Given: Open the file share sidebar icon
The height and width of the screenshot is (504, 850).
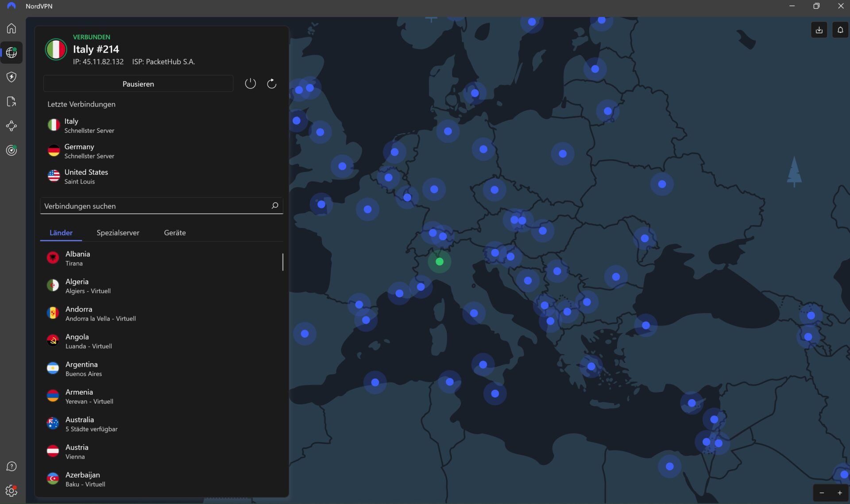Looking at the screenshot, I should (12, 101).
